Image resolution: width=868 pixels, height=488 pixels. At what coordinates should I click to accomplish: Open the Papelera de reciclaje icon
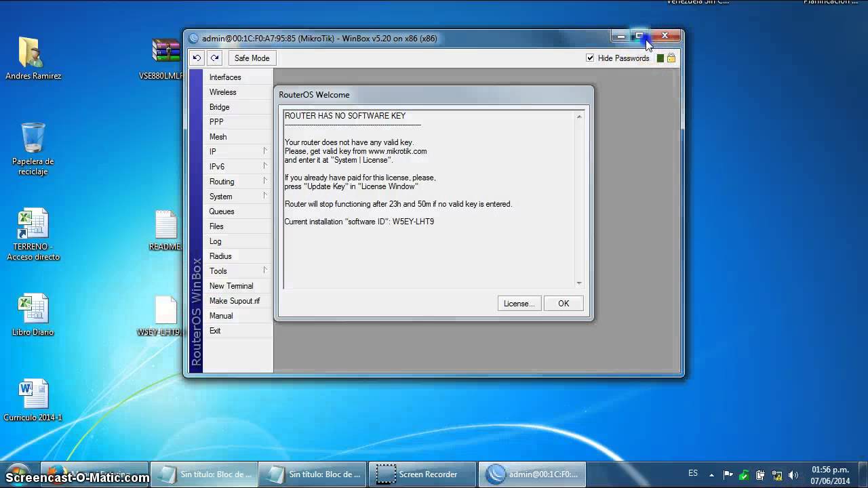(x=33, y=149)
